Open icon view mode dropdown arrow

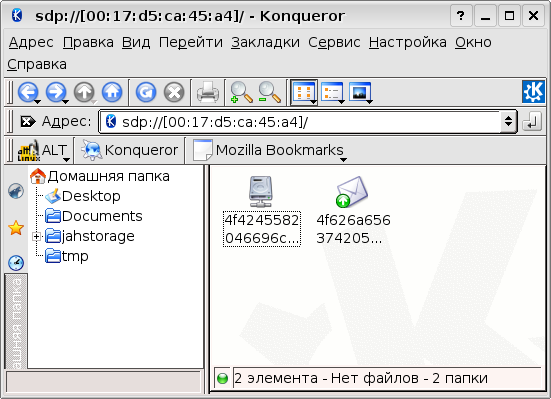click(313, 102)
